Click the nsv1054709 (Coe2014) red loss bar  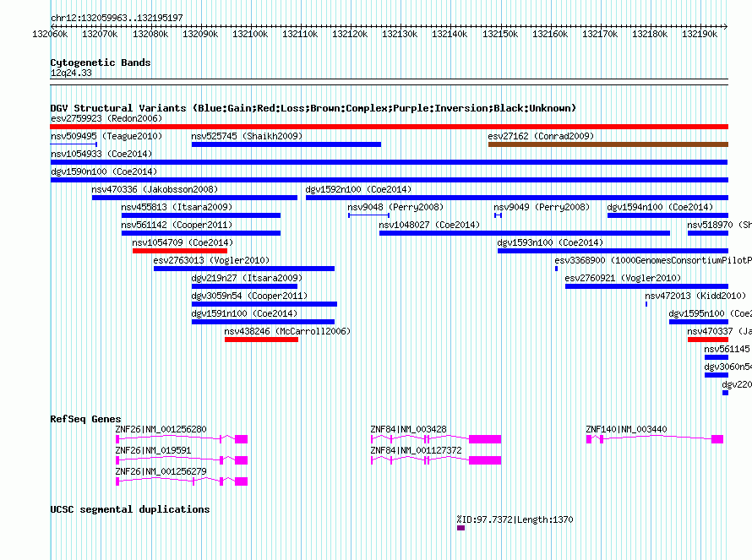point(180,251)
